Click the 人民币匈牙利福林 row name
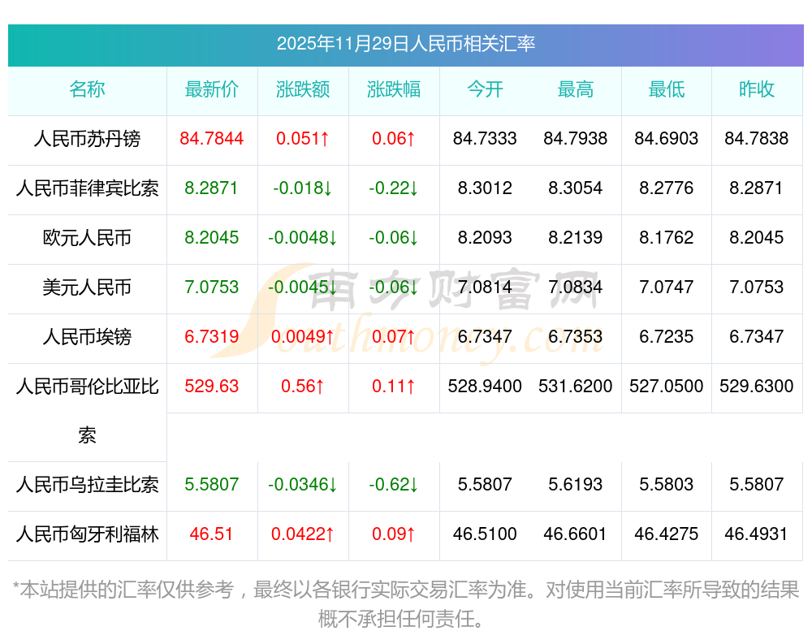Image resolution: width=812 pixels, height=644 pixels. [x=87, y=534]
